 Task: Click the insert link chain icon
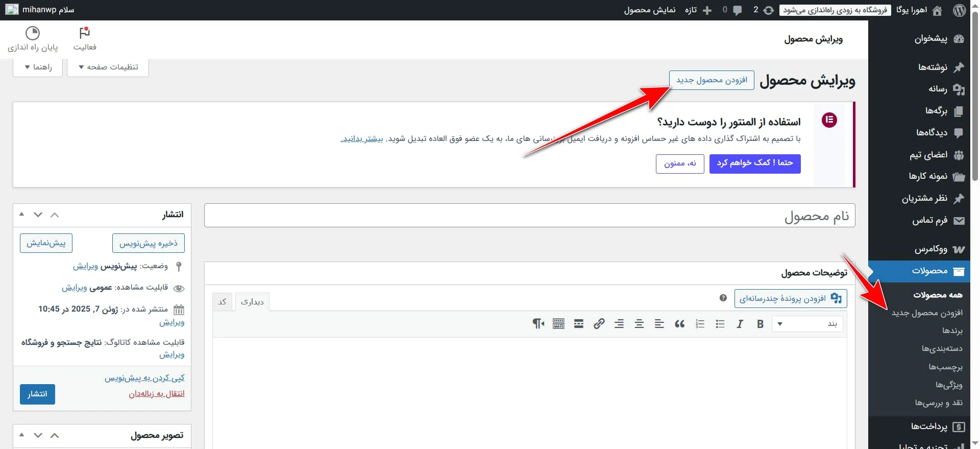[599, 324]
